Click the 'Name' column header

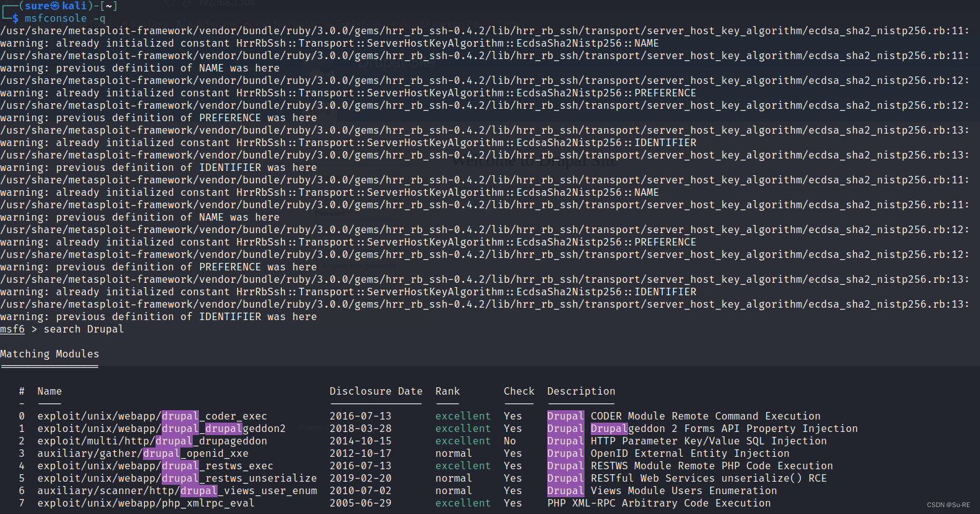50,391
